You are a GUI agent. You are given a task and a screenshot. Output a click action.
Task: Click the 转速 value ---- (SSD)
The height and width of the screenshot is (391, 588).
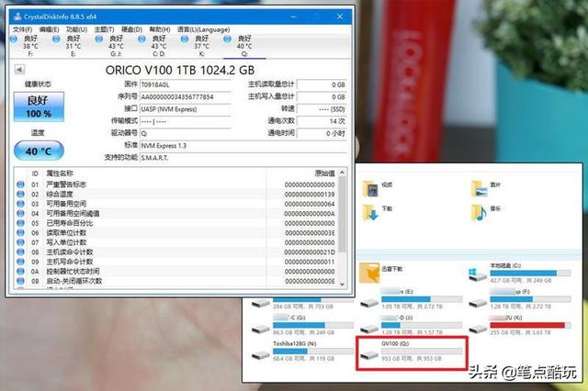[322, 109]
